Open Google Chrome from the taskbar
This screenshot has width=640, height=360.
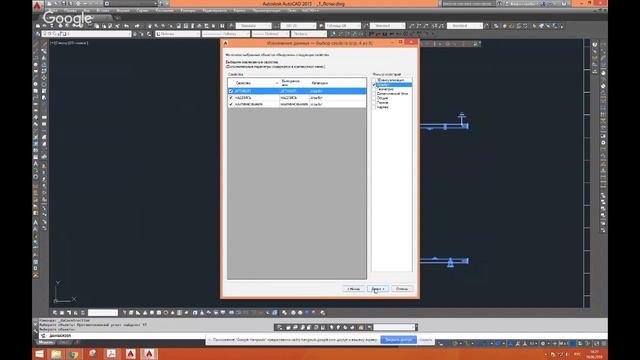(x=74, y=353)
